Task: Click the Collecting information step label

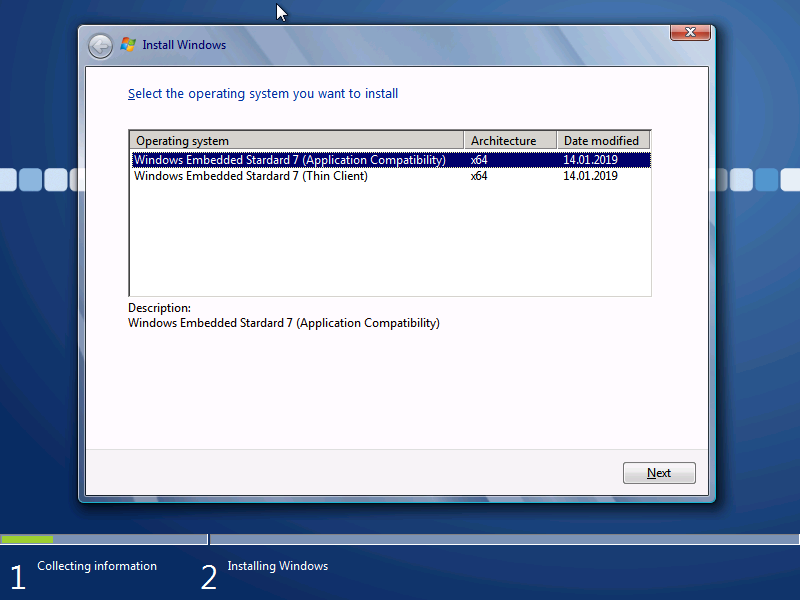Action: [97, 566]
